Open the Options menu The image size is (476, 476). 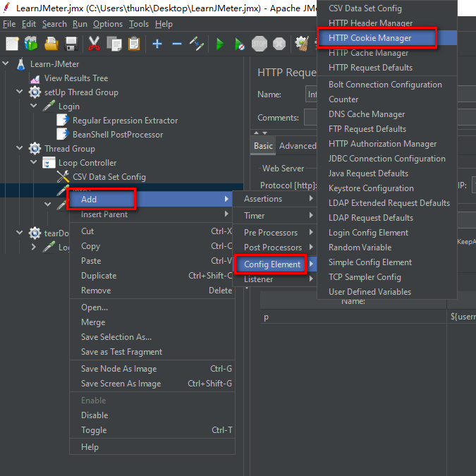click(x=108, y=24)
